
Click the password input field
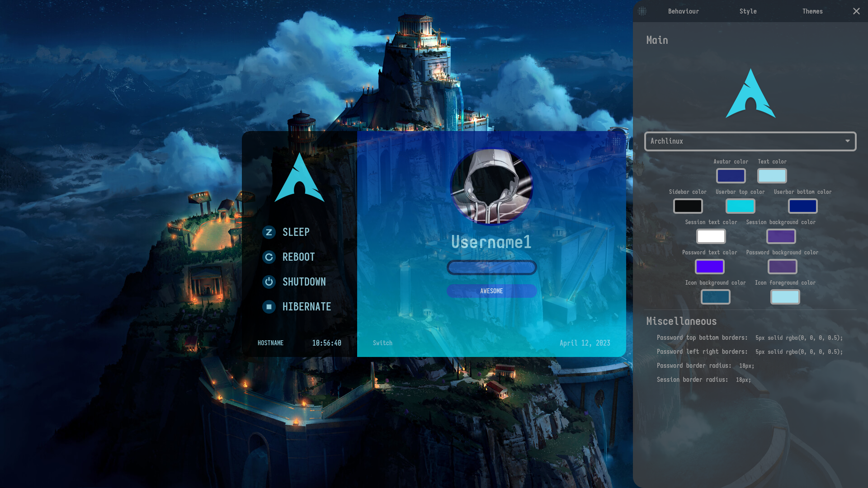pos(491,267)
